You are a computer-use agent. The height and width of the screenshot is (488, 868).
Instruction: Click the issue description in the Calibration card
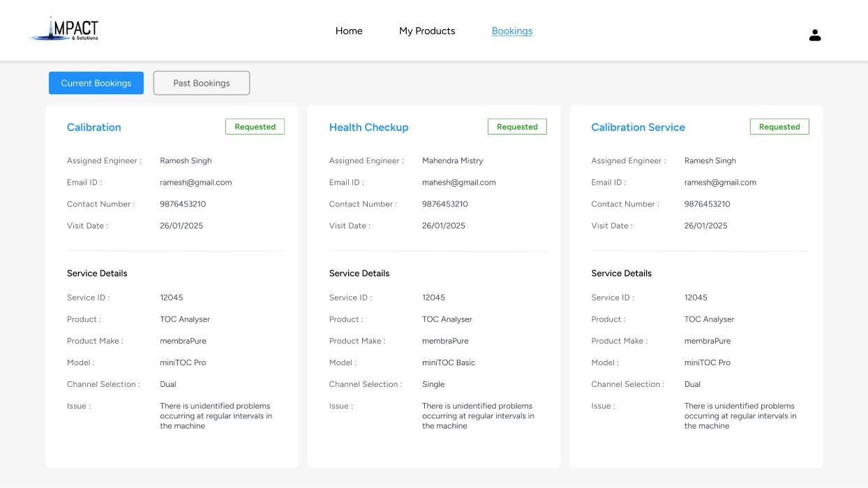coord(216,415)
